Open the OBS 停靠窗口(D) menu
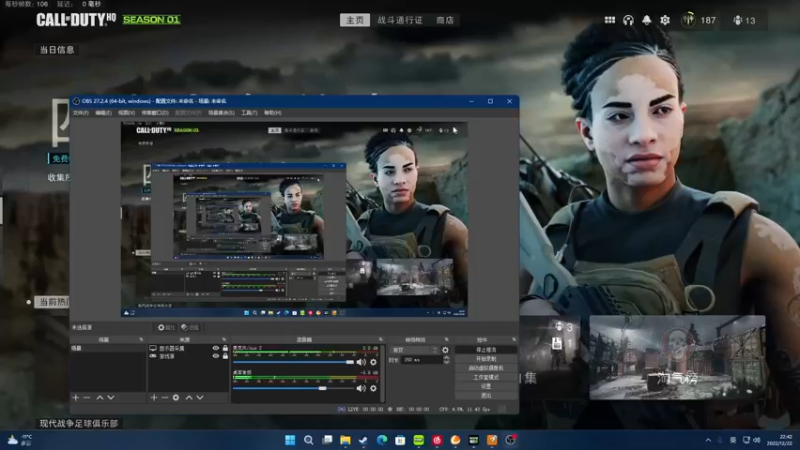Screen dimensions: 800x450 (155, 113)
